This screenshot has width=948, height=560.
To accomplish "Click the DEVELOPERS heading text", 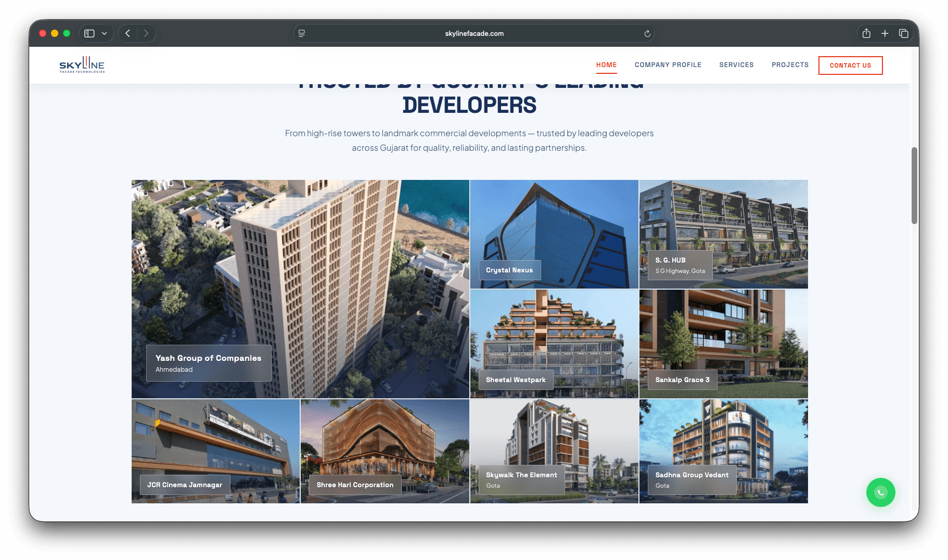I will pos(469,105).
